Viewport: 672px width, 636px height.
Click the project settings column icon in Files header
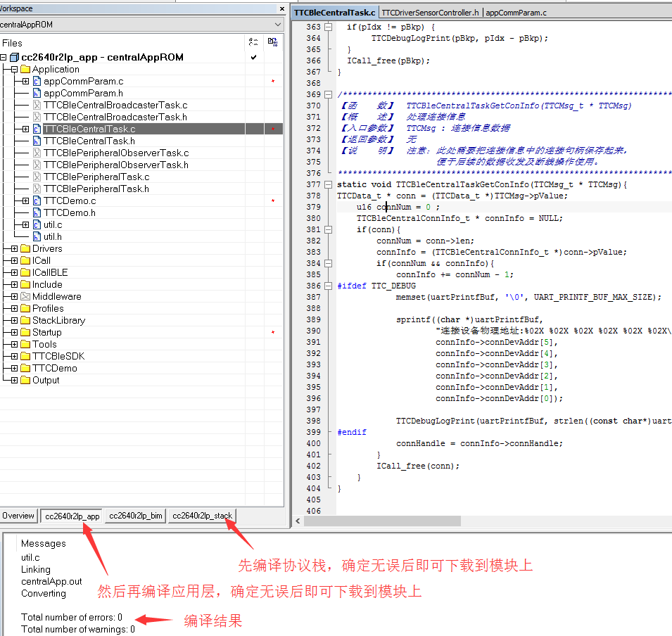click(253, 42)
